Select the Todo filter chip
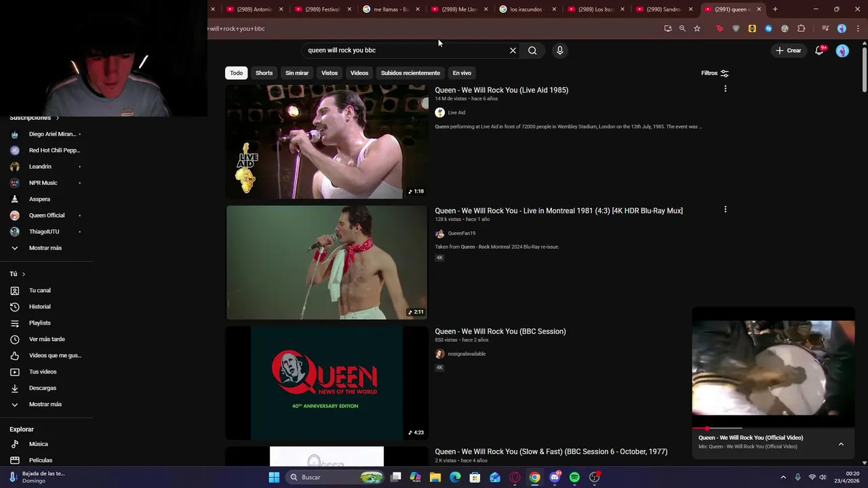The width and height of the screenshot is (868, 488). click(236, 73)
